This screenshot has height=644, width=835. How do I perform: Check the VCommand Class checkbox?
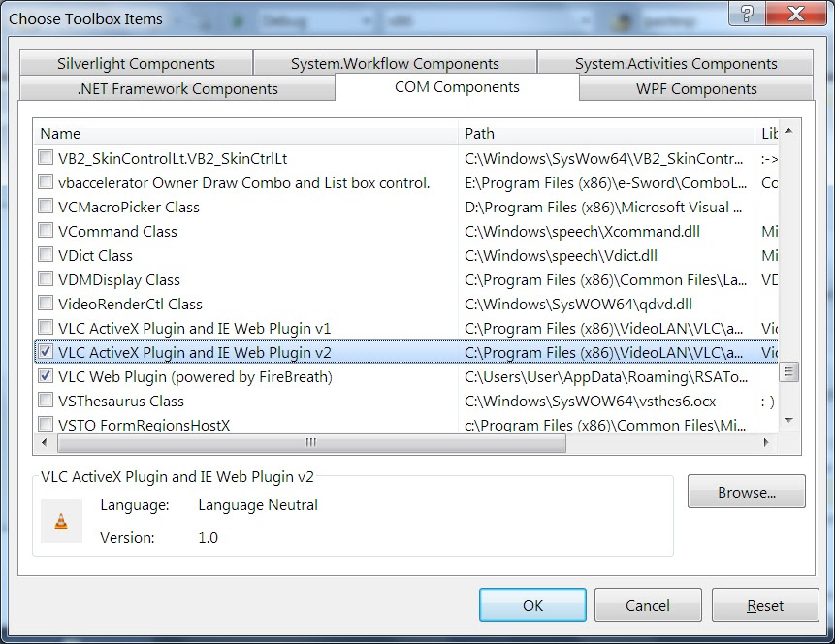click(46, 230)
